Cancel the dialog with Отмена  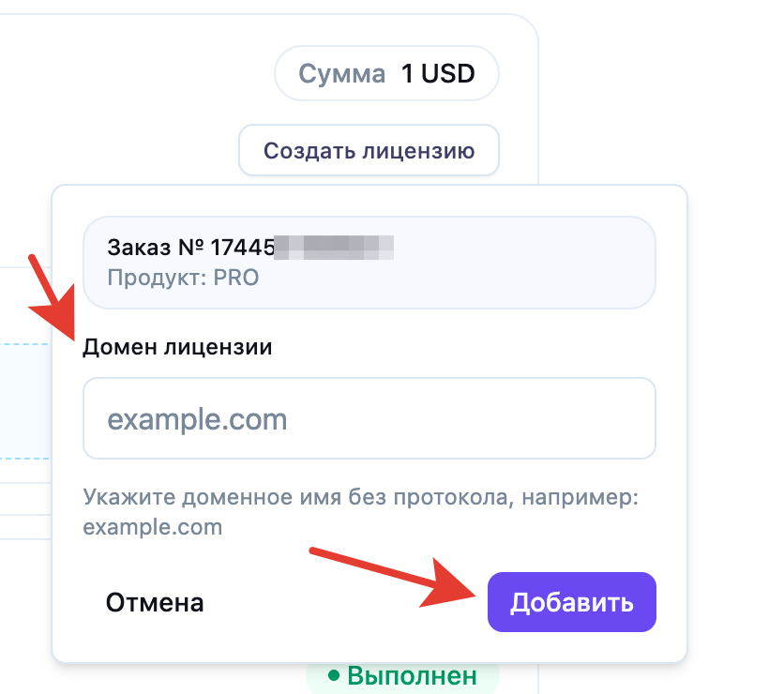point(155,602)
